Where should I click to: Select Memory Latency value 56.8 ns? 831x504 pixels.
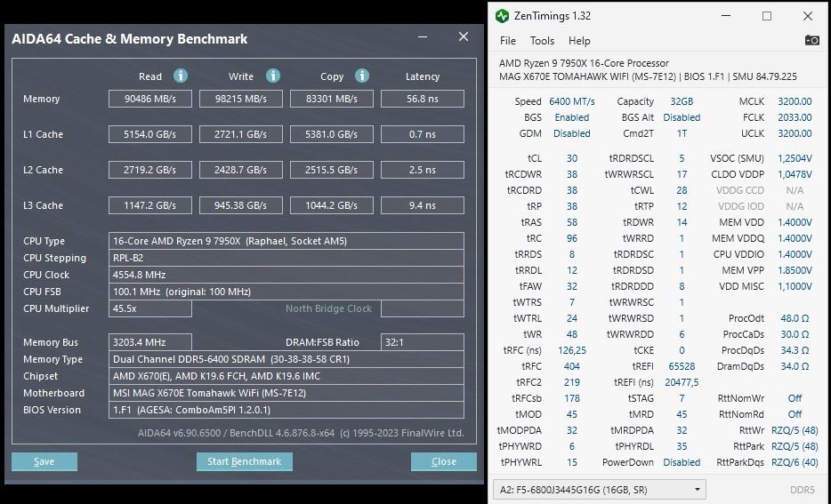[x=423, y=99]
